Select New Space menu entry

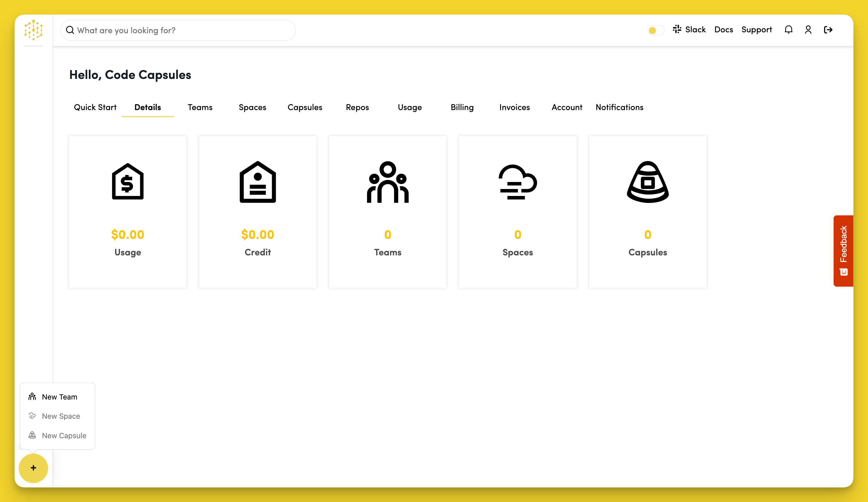pyautogui.click(x=61, y=416)
